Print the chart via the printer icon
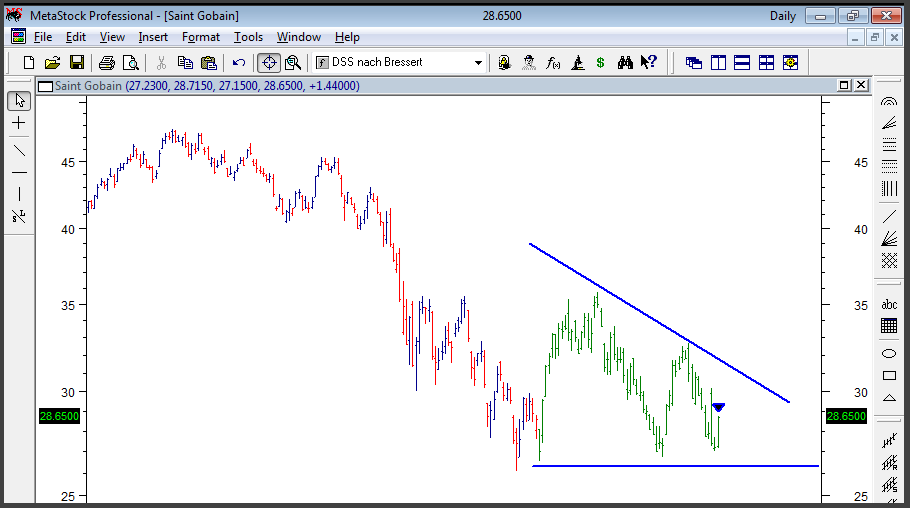 click(107, 62)
